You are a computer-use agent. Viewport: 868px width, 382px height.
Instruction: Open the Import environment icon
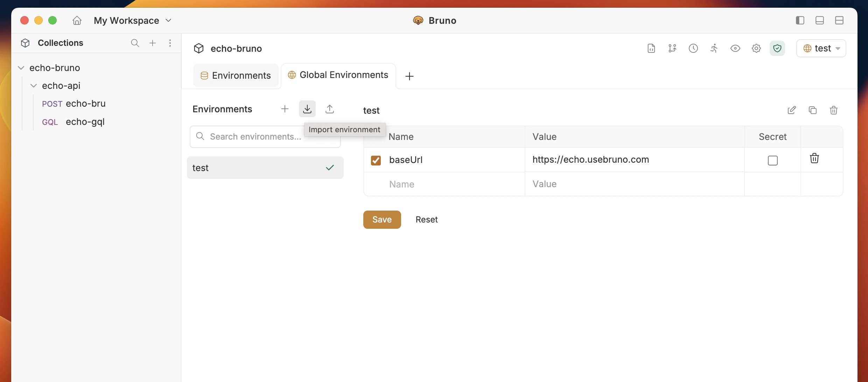coord(307,109)
